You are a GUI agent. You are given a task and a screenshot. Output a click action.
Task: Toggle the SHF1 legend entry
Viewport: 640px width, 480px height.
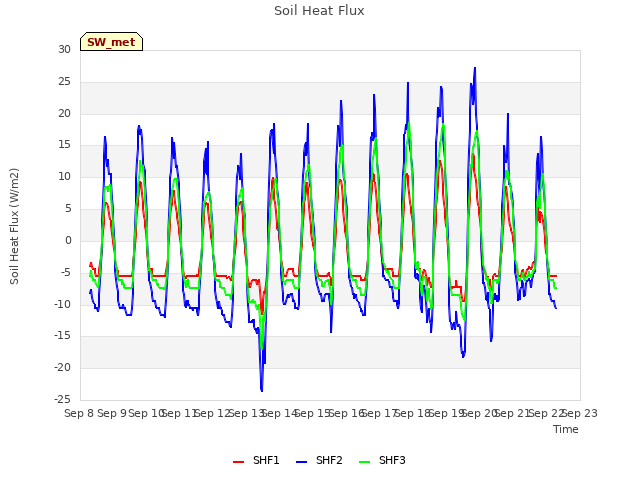point(256,460)
